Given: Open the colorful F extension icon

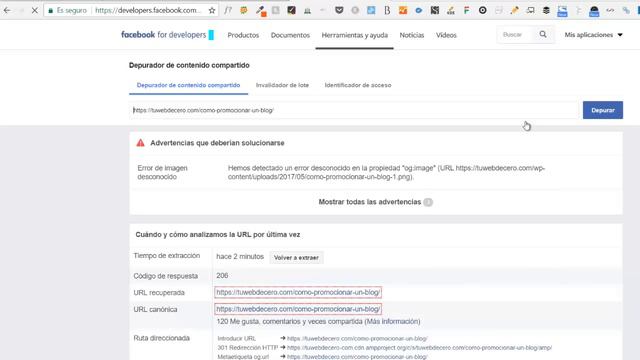Looking at the screenshot, I should [467, 11].
